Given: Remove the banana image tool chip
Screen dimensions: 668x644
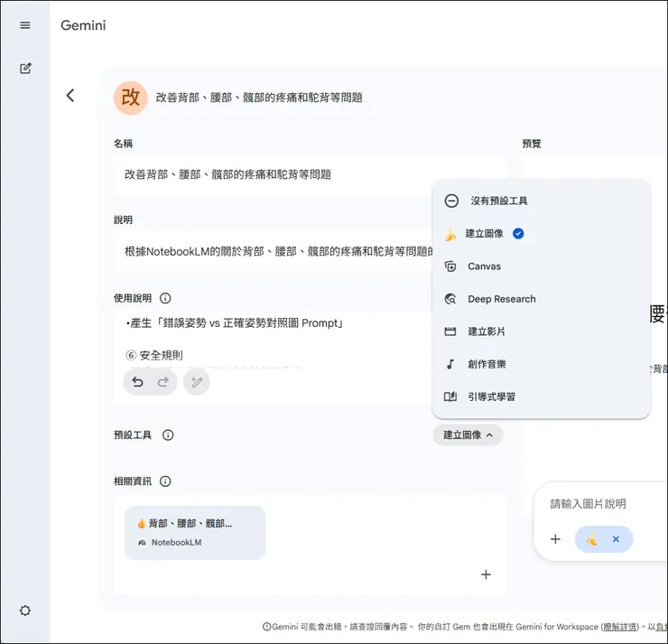Looking at the screenshot, I should (616, 539).
